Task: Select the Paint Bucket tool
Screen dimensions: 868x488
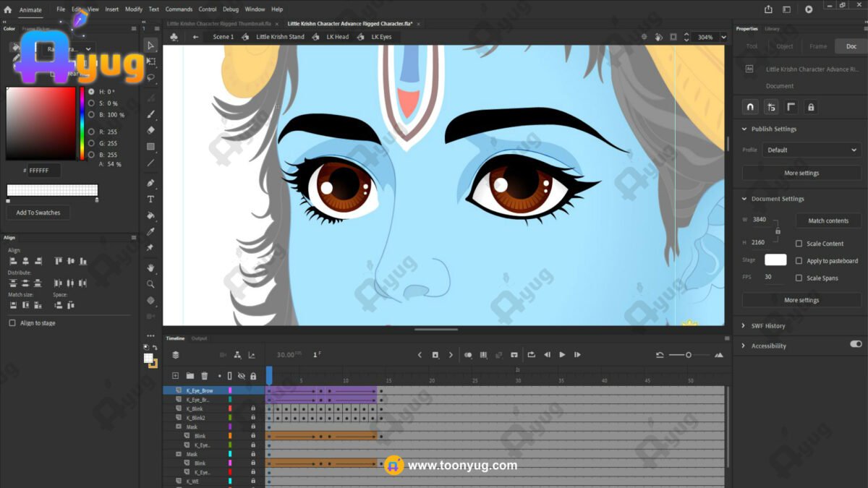Action: pos(150,215)
